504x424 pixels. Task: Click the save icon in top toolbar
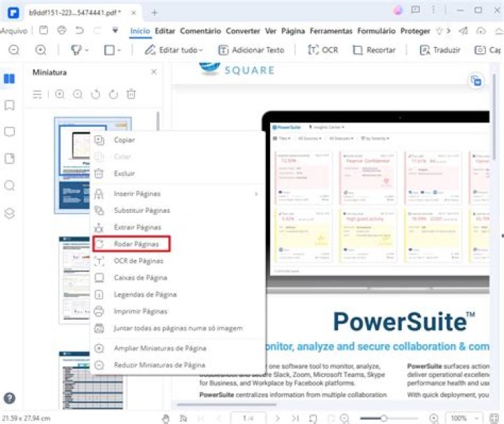pyautogui.click(x=43, y=30)
